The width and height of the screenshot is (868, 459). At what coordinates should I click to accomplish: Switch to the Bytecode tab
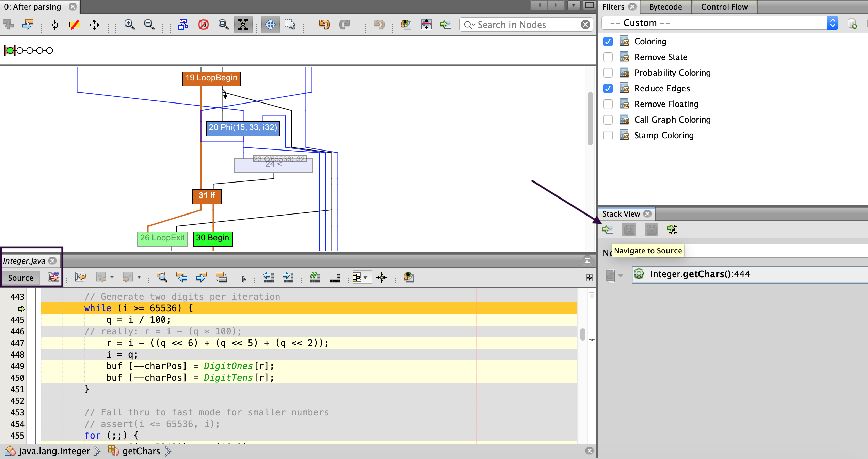pyautogui.click(x=665, y=7)
